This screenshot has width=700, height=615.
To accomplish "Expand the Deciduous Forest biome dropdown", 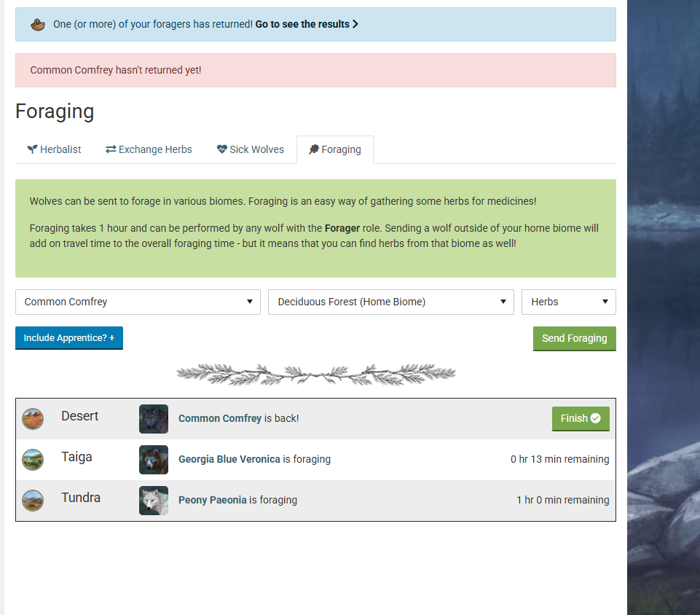I will [x=391, y=302].
